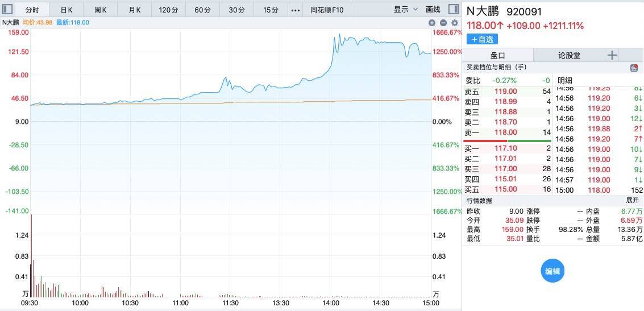Click the red gold-badge icon in order panel
The height and width of the screenshot is (311, 644).
[634, 68]
